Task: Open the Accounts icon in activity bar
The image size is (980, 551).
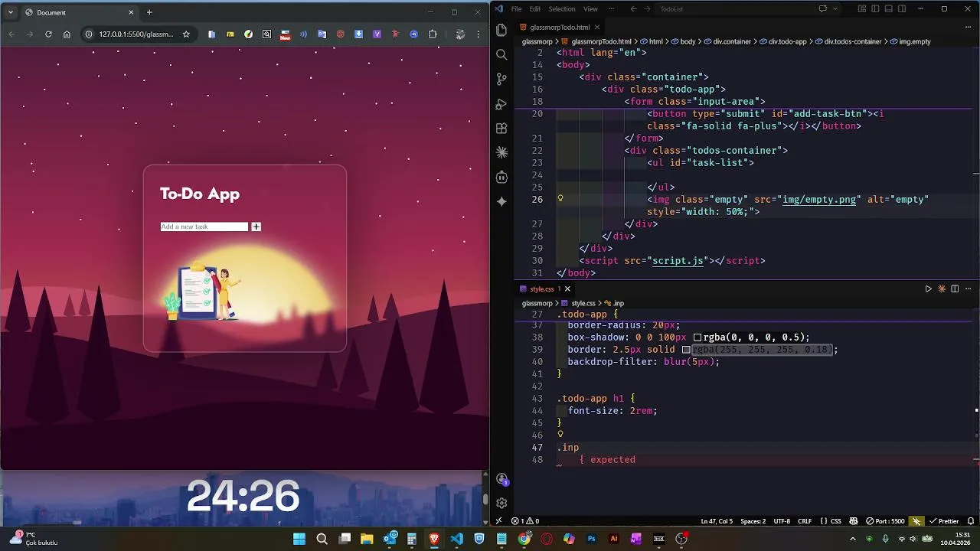Action: [x=501, y=479]
